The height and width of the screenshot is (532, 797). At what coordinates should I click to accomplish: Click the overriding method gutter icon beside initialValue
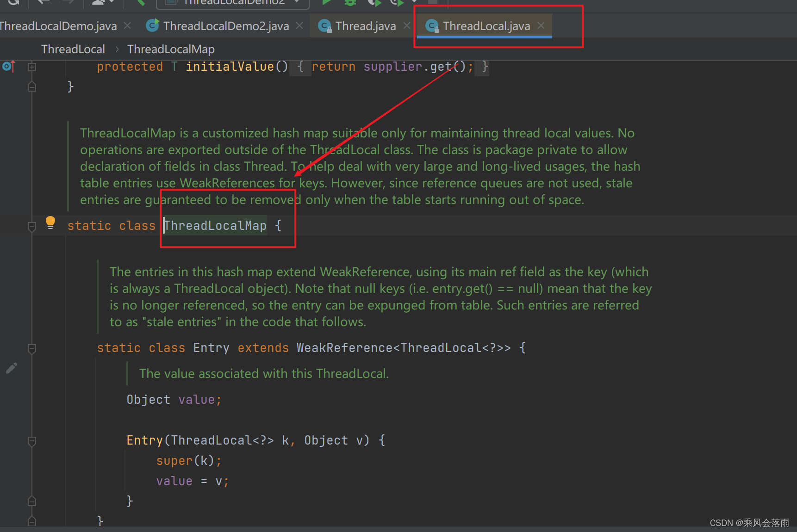coord(9,67)
